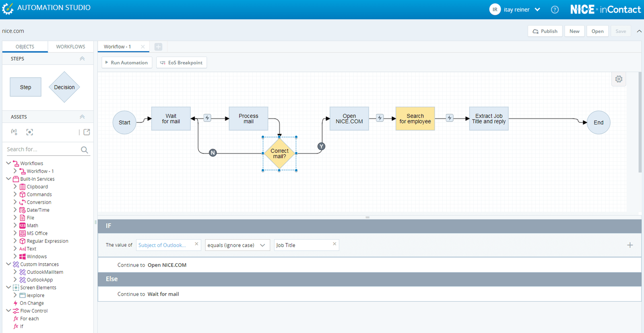Add a new workflow tab with plus icon
Viewport: 644px width, 333px height.
coord(158,47)
